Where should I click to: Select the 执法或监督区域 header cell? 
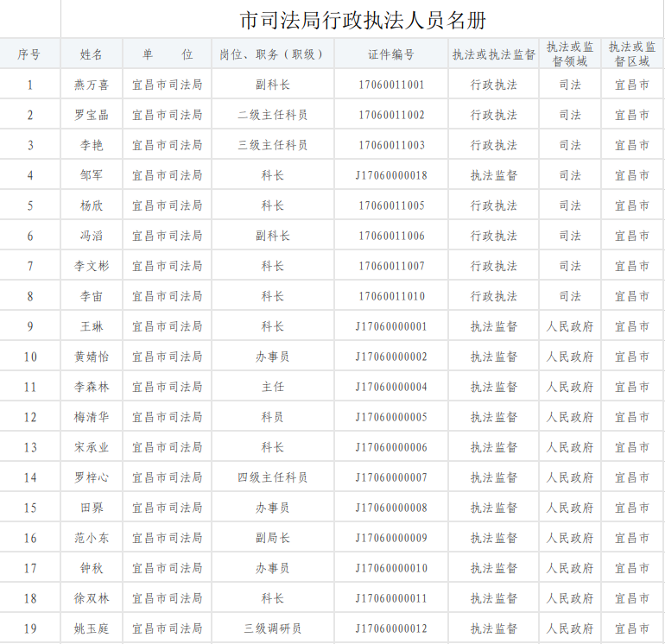coord(632,54)
